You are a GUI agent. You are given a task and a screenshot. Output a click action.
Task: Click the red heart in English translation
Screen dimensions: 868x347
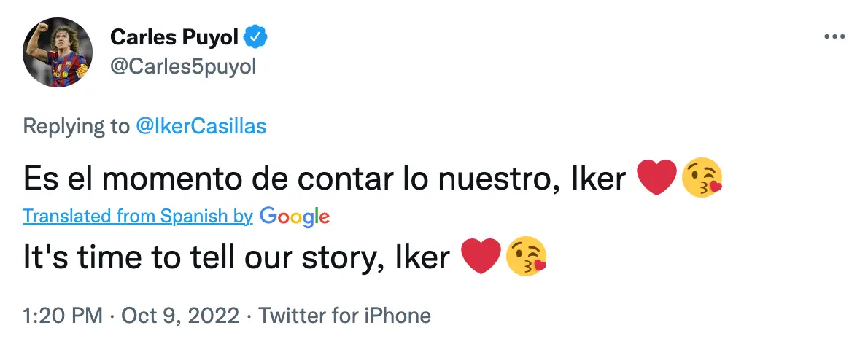pyautogui.click(x=481, y=257)
